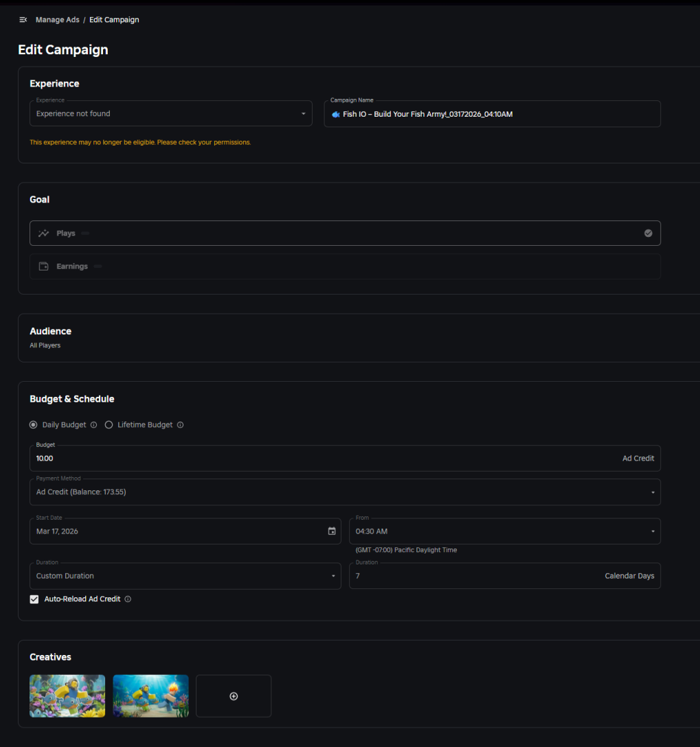Click the Calendar Days unit label
The image size is (700, 747).
(x=629, y=576)
